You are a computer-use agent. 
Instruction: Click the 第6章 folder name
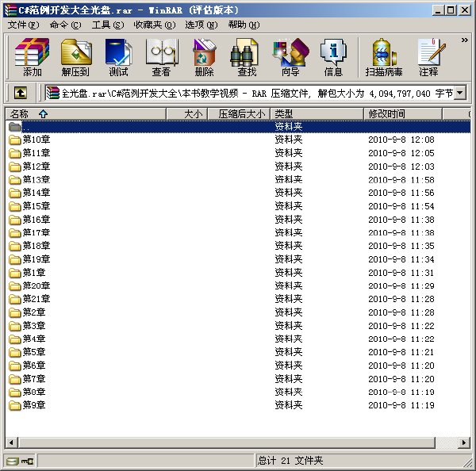pyautogui.click(x=34, y=365)
